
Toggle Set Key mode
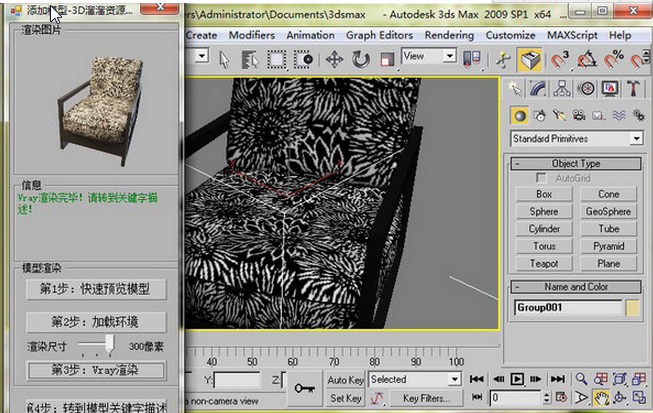click(x=346, y=398)
